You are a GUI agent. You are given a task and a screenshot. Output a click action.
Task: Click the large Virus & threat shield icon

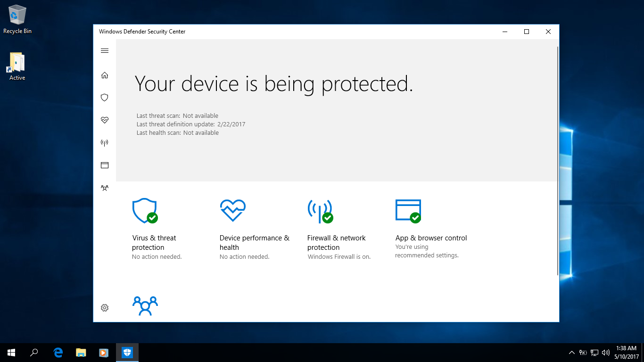[145, 211]
